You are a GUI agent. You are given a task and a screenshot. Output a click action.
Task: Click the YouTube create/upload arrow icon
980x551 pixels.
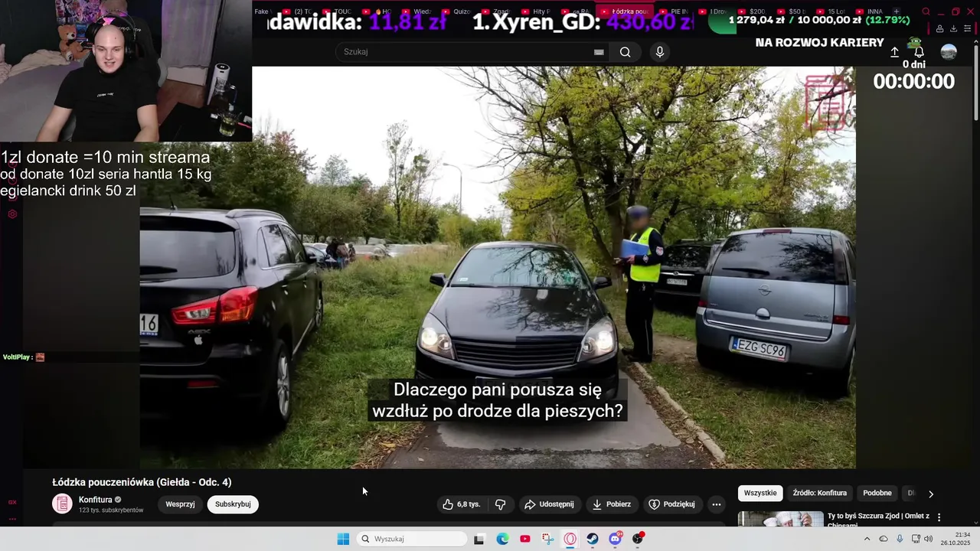pos(894,52)
